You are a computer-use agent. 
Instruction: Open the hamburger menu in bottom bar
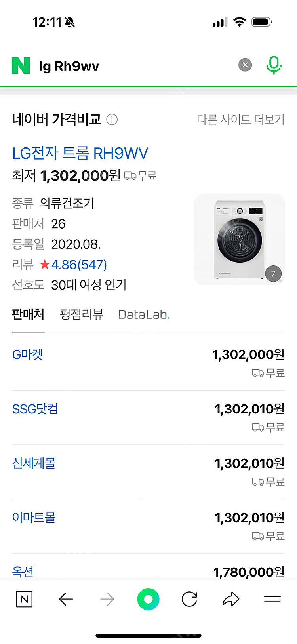point(272,599)
